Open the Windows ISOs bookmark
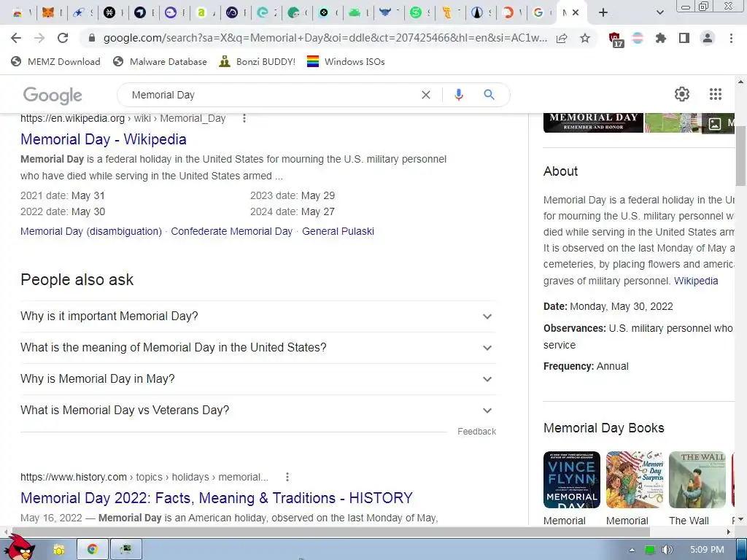Screen dimensions: 747x560 [x=346, y=61]
